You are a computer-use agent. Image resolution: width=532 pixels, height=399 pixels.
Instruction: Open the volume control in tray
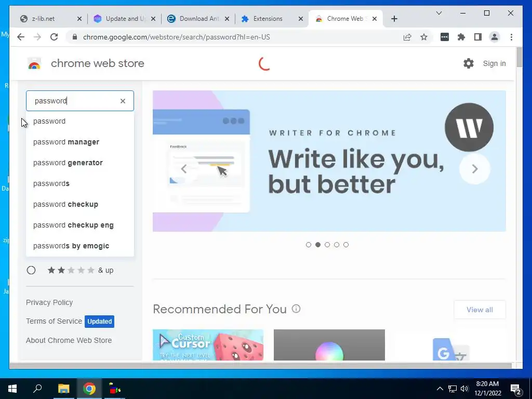(464, 389)
